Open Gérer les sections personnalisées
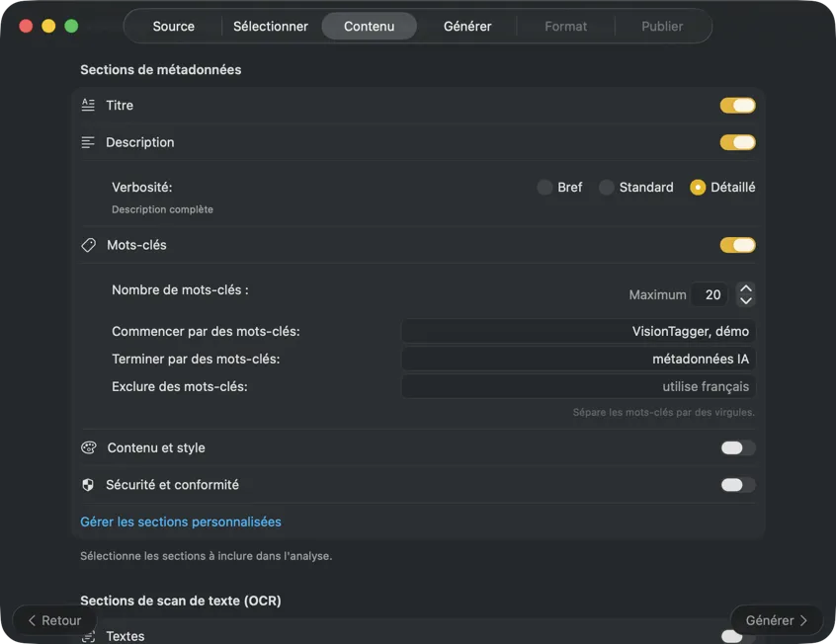Viewport: 836px width, 644px height. tap(181, 521)
